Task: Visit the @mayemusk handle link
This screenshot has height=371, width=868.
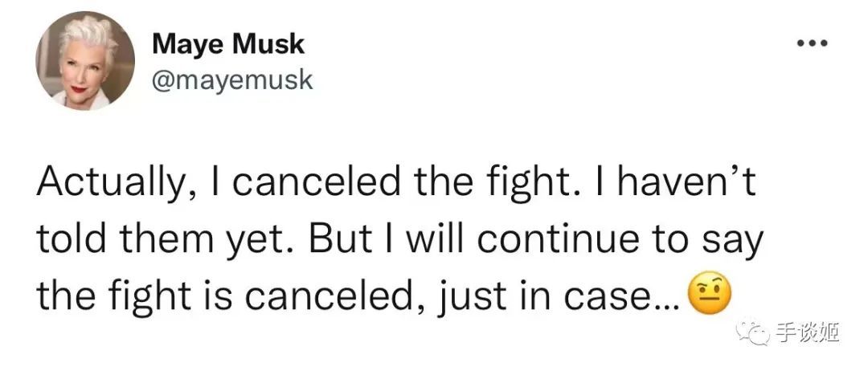Action: [232, 81]
